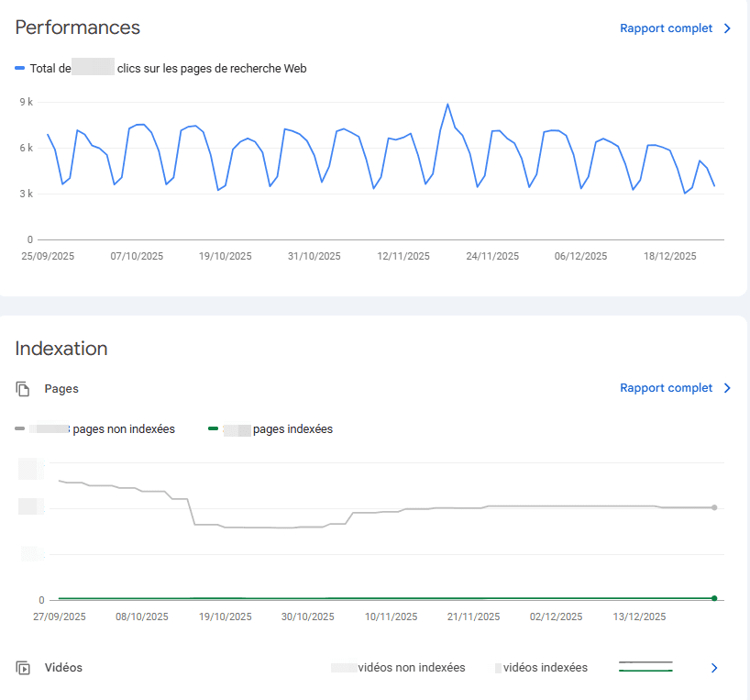
Task: Click the chevron beside Indexation Rapport complet
Action: (726, 388)
